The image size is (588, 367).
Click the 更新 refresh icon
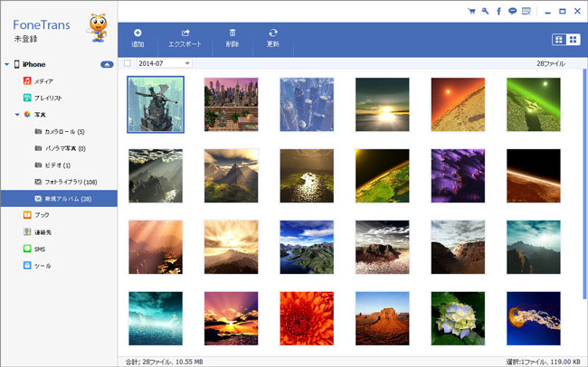[273, 33]
